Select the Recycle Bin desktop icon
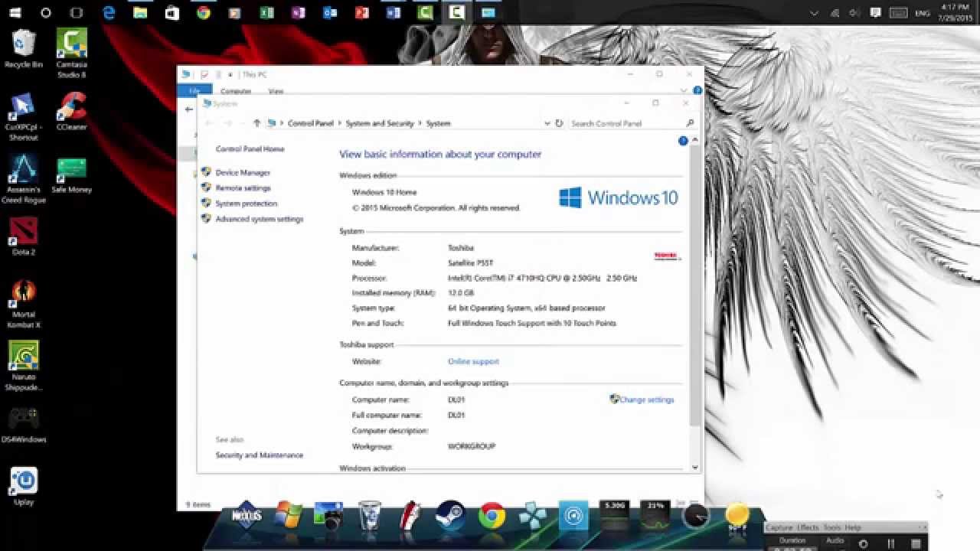This screenshot has width=980, height=551. (24, 50)
